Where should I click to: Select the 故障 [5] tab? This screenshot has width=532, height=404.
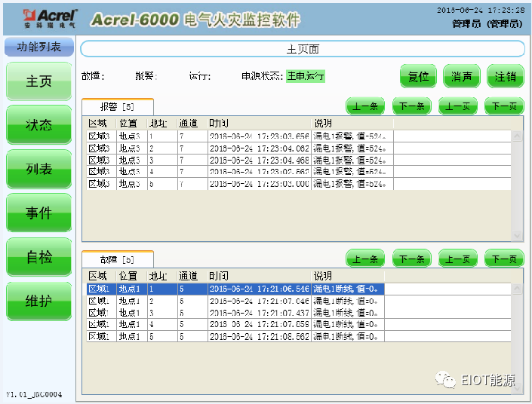(118, 259)
